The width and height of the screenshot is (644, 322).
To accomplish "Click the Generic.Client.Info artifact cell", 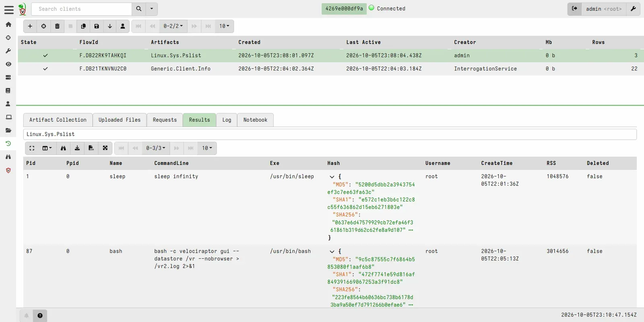I will (x=181, y=69).
